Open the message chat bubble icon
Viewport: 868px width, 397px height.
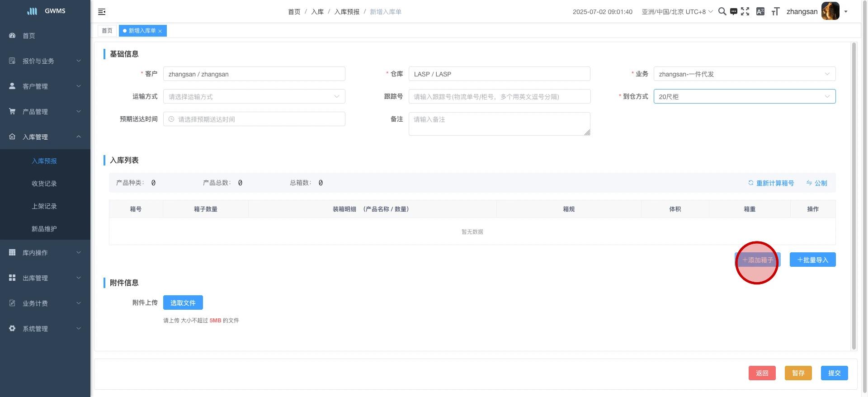point(734,12)
